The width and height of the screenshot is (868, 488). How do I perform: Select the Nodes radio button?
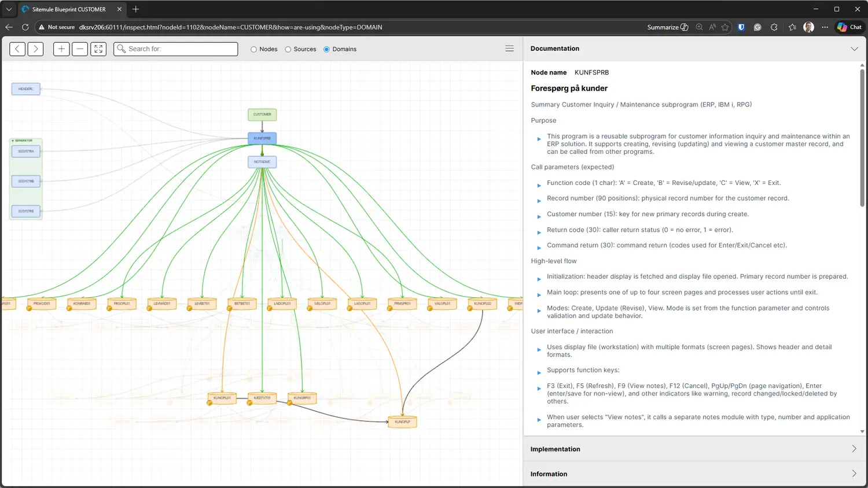click(x=253, y=49)
